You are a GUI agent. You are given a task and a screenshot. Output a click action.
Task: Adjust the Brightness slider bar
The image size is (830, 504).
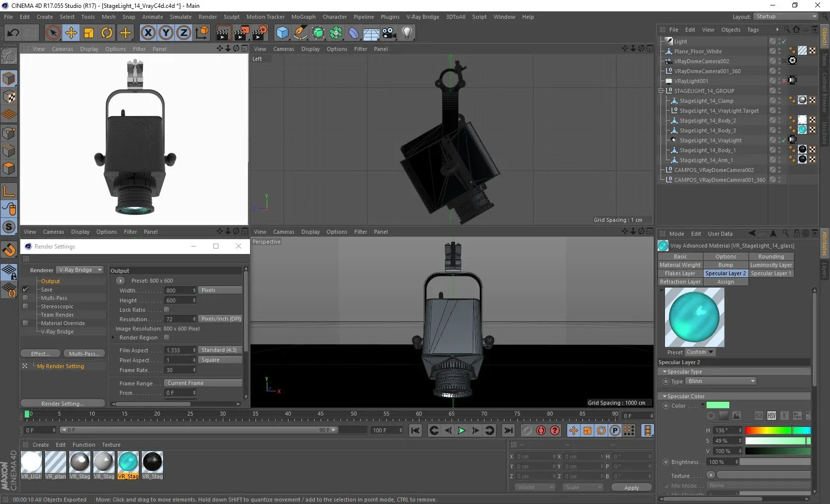(775, 462)
